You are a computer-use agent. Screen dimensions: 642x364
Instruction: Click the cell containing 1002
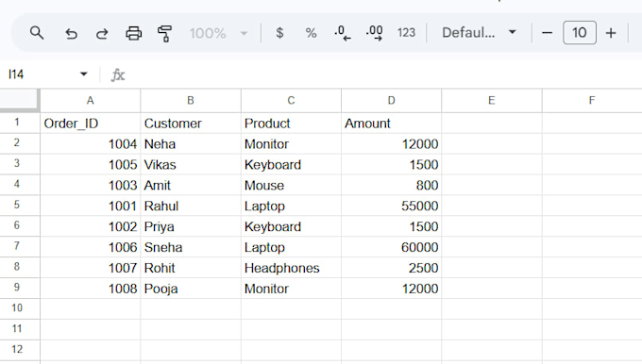tap(90, 226)
